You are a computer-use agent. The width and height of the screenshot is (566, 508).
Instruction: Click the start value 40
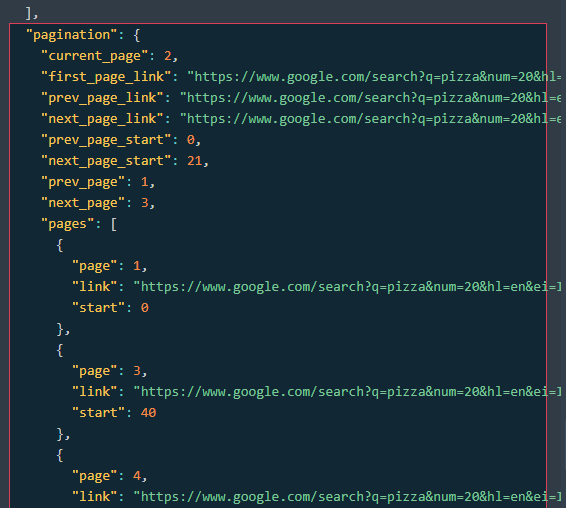[x=148, y=413]
